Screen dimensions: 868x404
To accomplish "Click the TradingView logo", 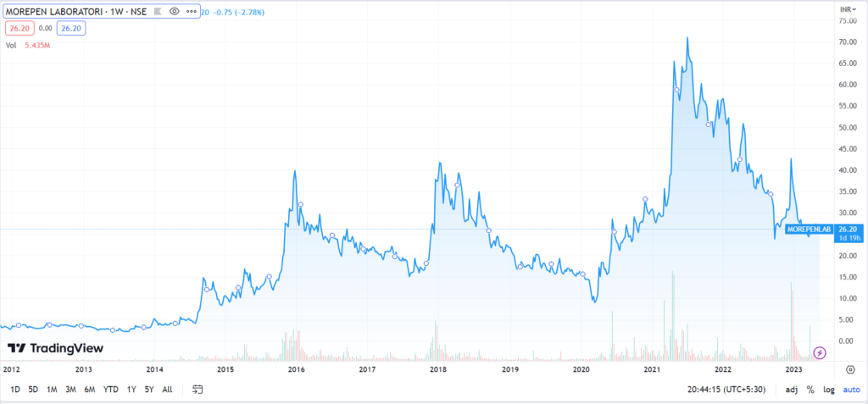I will click(x=55, y=348).
